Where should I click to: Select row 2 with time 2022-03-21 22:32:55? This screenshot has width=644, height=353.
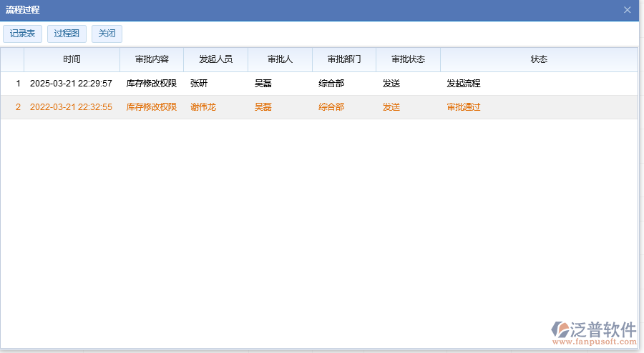tap(71, 107)
